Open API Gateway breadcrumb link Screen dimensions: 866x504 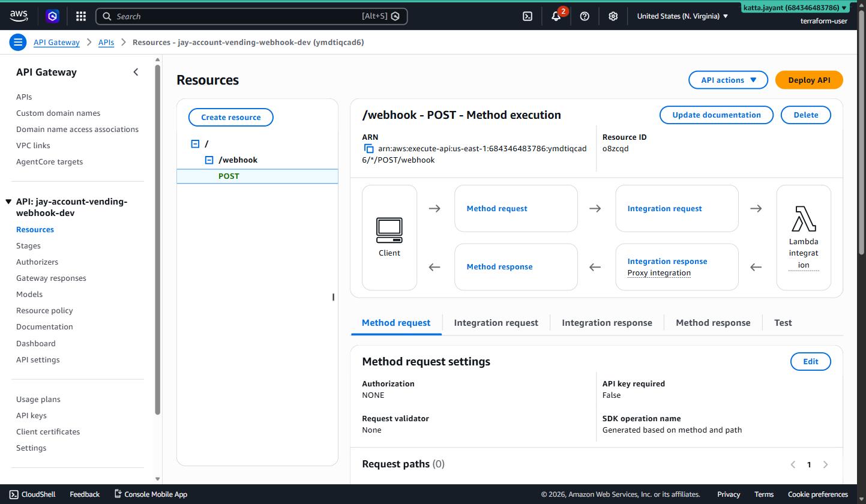click(56, 42)
